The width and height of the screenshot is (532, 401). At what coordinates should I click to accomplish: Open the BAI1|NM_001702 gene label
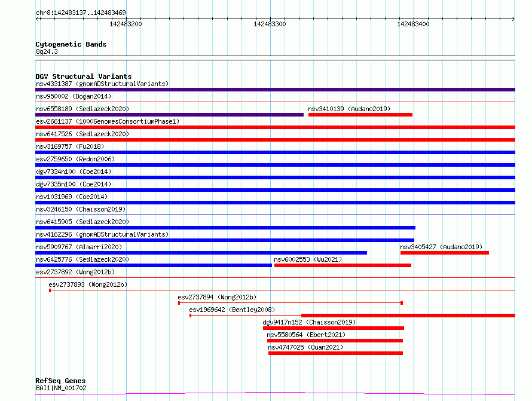pyautogui.click(x=61, y=388)
